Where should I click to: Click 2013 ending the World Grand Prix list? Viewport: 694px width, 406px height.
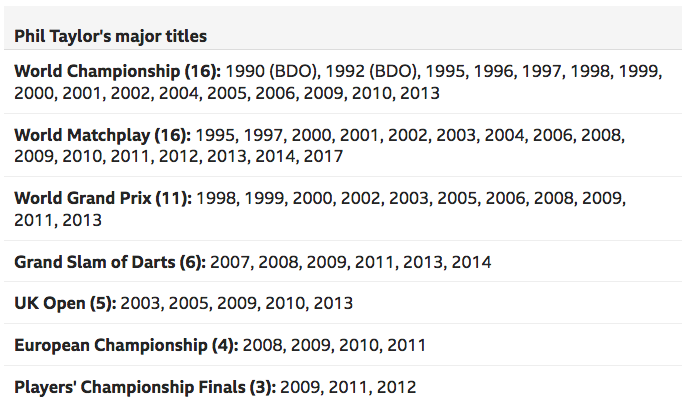(82, 220)
